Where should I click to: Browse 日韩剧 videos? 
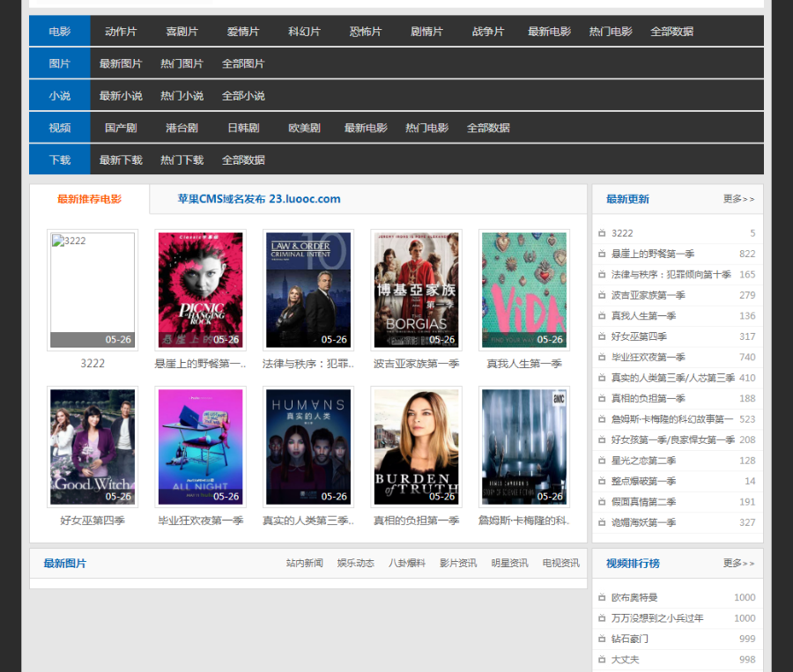coord(243,128)
